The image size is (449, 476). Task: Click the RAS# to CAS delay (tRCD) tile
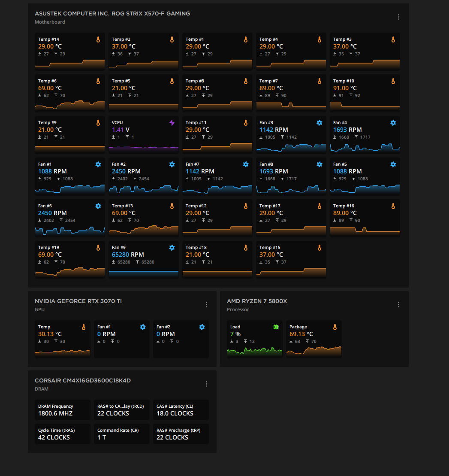122,410
